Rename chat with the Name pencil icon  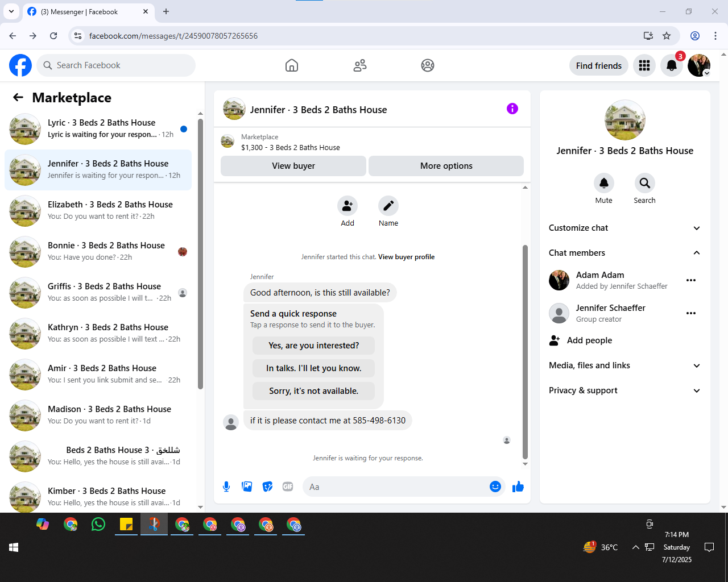point(388,206)
